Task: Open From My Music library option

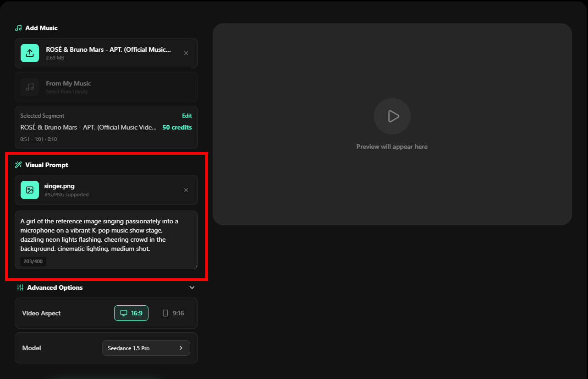Action: point(106,87)
